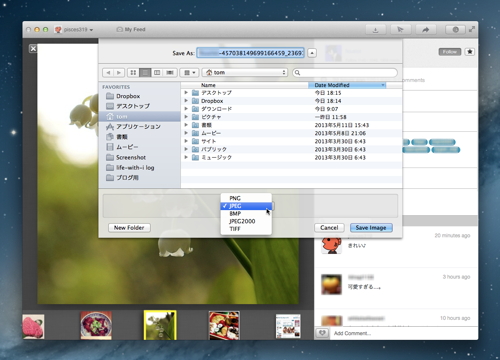Image resolution: width=500 pixels, height=360 pixels.
Task: Collapse the save dialog with arrow button
Action: point(312,53)
